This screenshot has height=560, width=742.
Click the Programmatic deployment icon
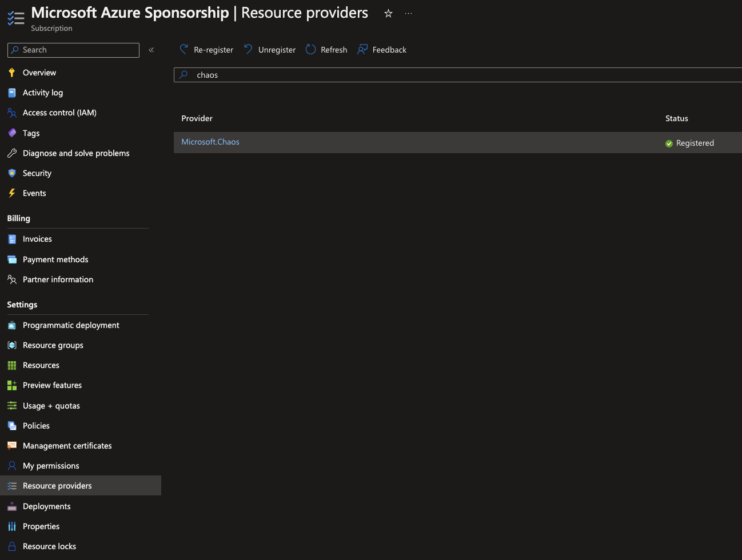click(x=12, y=325)
